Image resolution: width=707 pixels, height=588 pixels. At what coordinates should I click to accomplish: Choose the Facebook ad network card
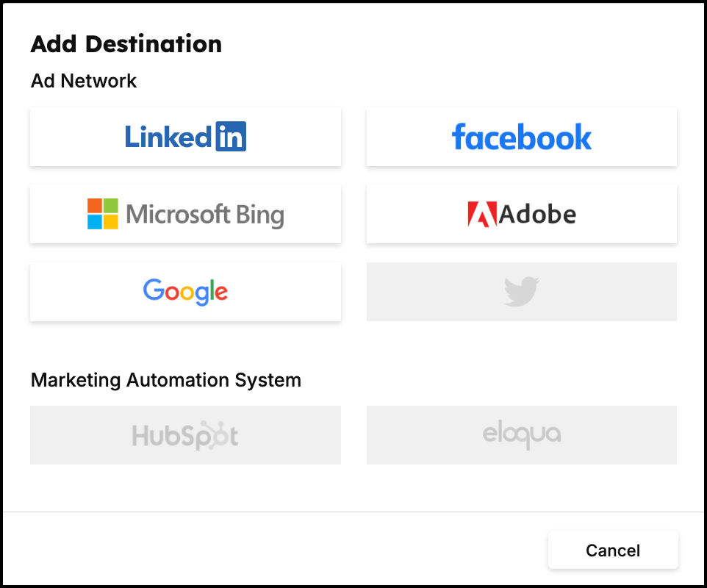[522, 137]
